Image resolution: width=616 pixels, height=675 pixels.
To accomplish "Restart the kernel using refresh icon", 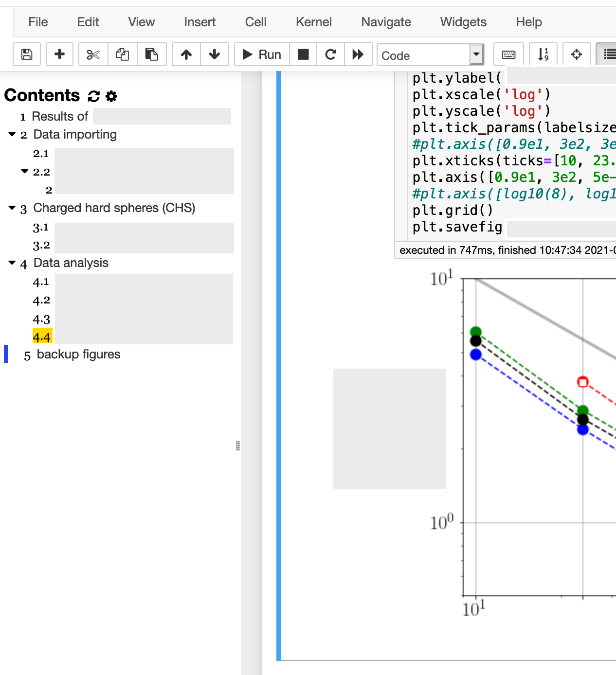I will click(x=330, y=54).
